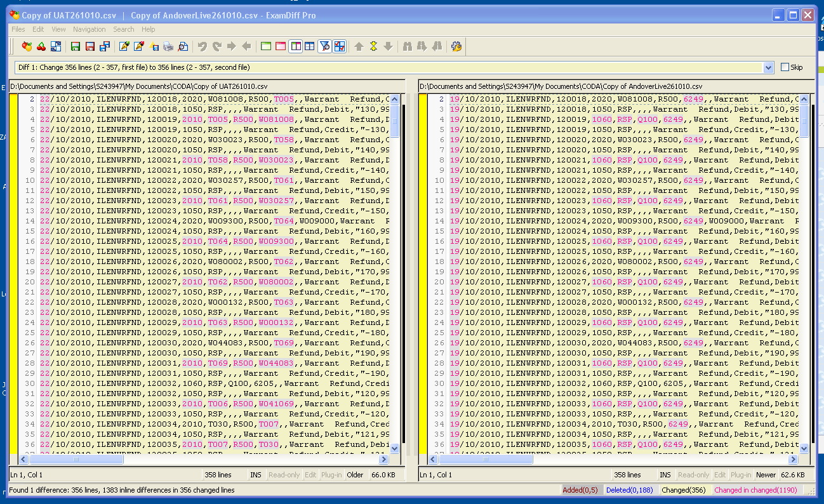Enable the Skip checkbox
The width and height of the screenshot is (824, 504).
point(785,67)
